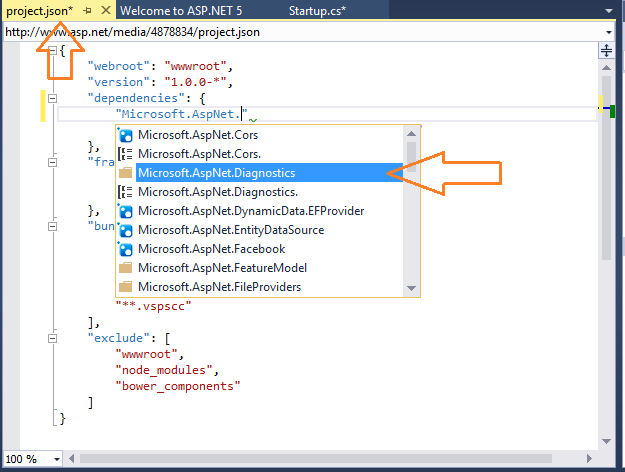Collapse the "dependencies" JSON block
This screenshot has height=472, width=625.
tap(52, 99)
